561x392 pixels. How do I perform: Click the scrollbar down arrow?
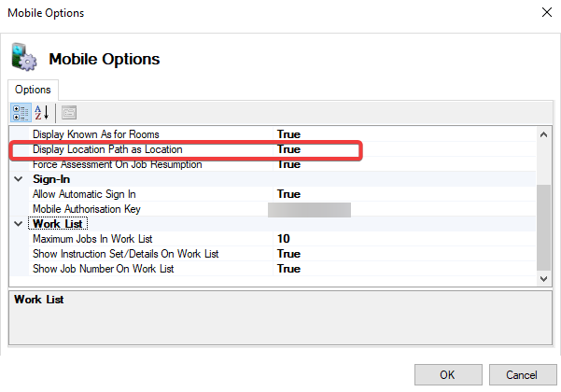[x=543, y=278]
